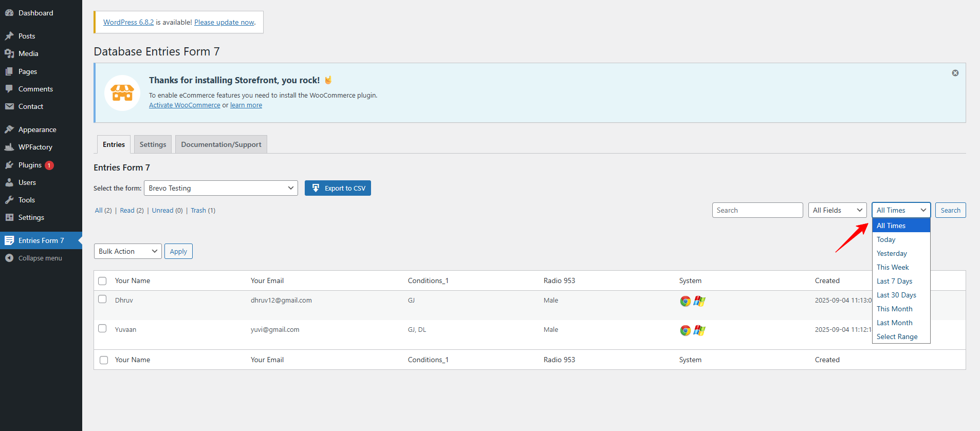The width and height of the screenshot is (980, 431).
Task: Tick the checkbox for Yuvaan entry
Action: (x=102, y=328)
